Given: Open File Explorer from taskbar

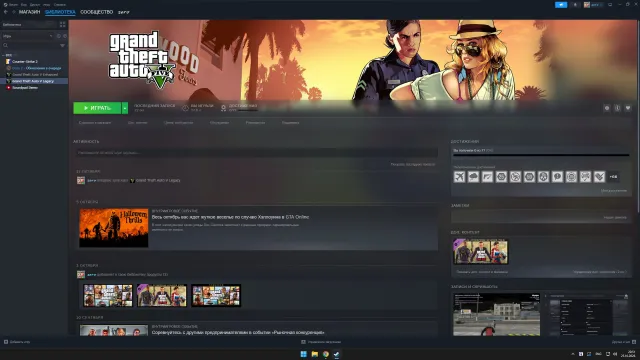Looking at the screenshot, I should (314, 354).
